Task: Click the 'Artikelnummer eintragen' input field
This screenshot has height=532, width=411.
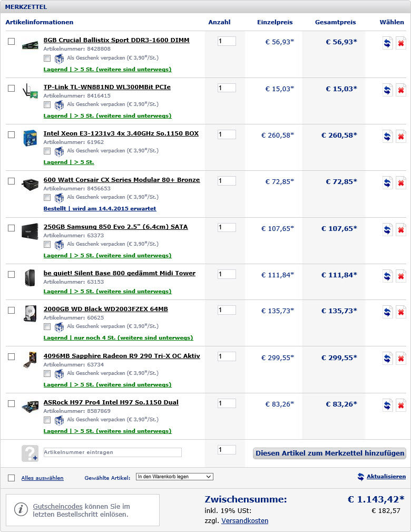Action: click(x=112, y=452)
